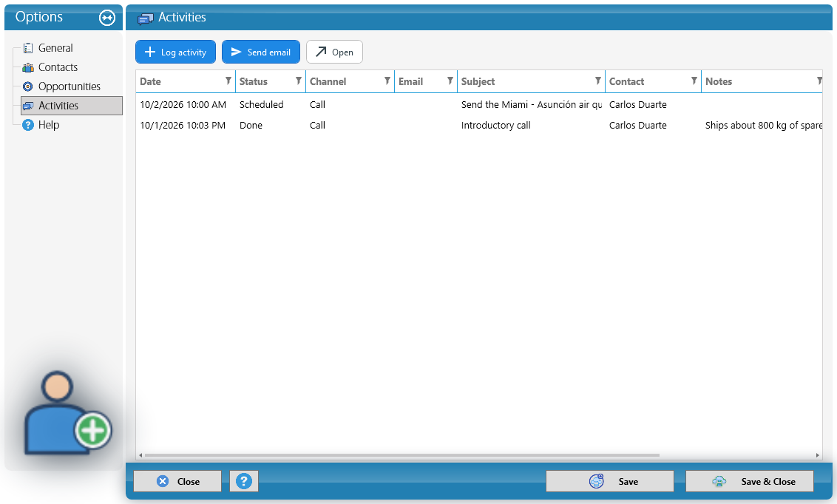Click the Opportunities target icon

pyautogui.click(x=28, y=86)
